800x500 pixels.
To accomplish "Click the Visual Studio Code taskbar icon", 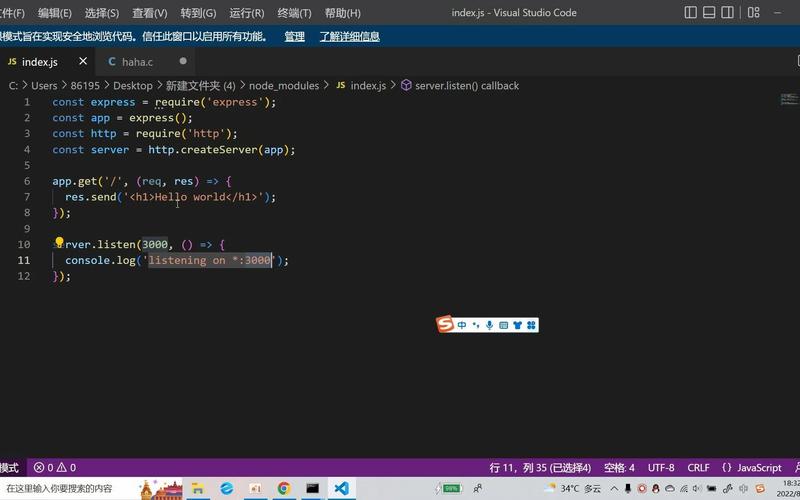I will pos(341,488).
